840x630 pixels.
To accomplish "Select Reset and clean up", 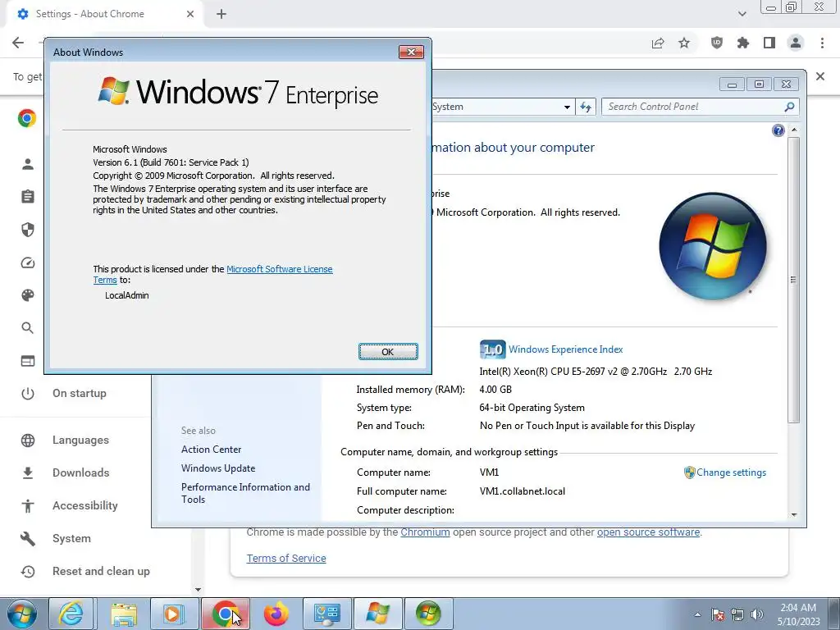I will point(101,572).
